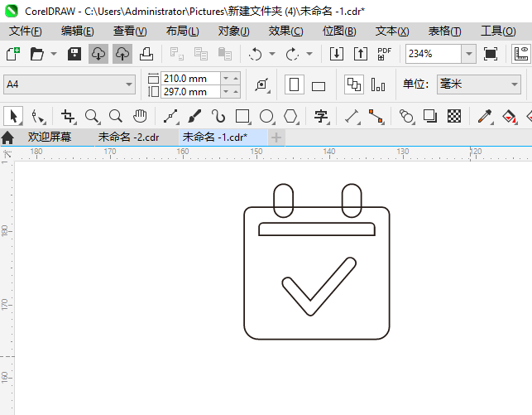Open the zoom level dropdown
Viewport: 532px width, 415px height.
[469, 54]
